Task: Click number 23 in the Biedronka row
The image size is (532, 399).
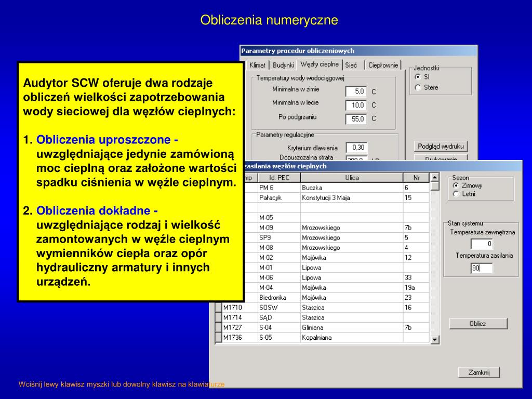Action: coord(416,298)
